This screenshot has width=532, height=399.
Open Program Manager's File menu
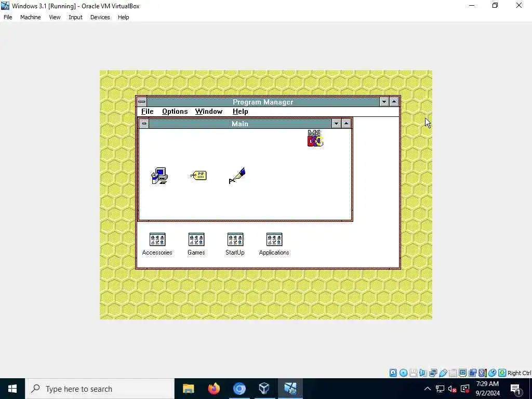(x=147, y=112)
